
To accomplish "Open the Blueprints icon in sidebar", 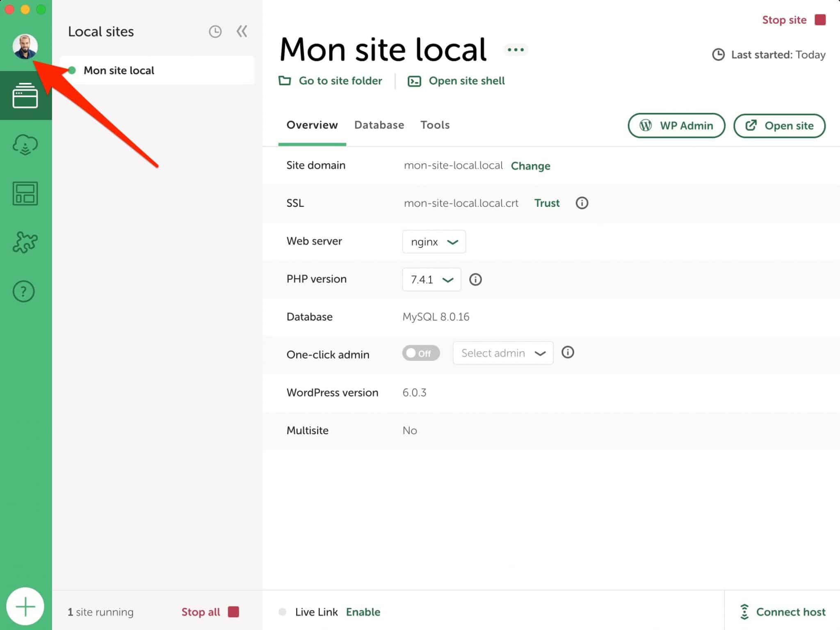I will tap(25, 193).
